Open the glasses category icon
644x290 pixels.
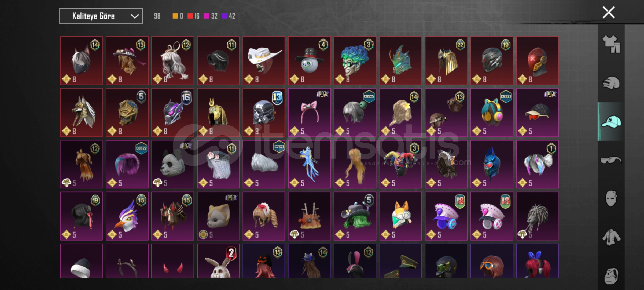611,160
